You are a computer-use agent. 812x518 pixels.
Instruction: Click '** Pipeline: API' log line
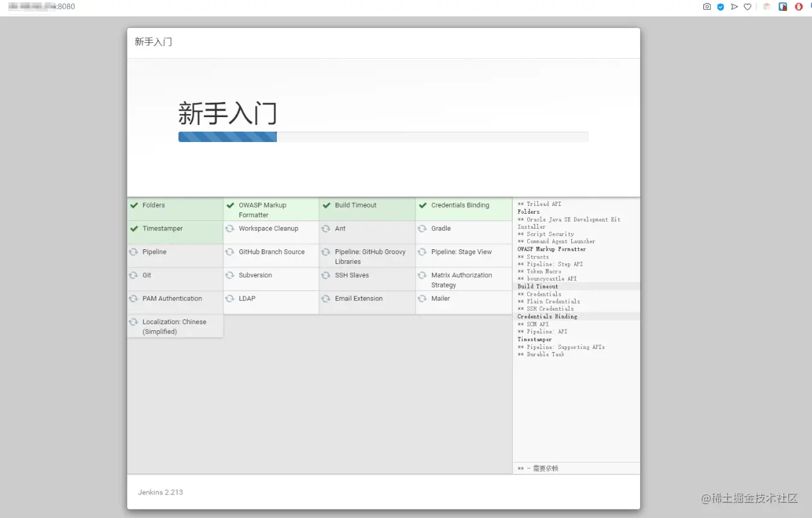(542, 331)
